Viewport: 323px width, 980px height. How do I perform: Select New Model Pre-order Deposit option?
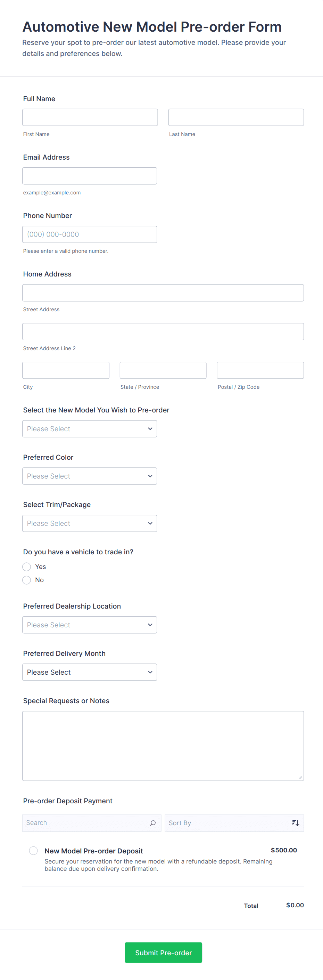[x=33, y=851]
